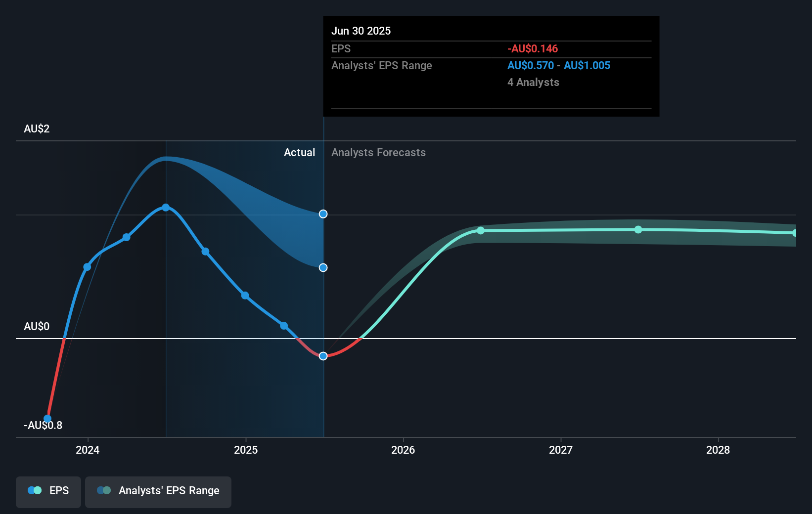Click the forecast endpoint at the chart's right edge

[795, 232]
